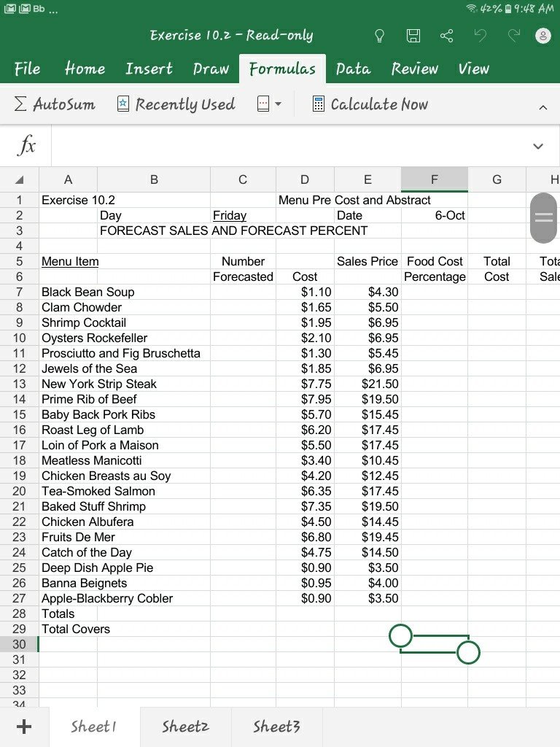Click the '6-Oct' date cell
Screen dimensions: 560x747
click(435, 215)
